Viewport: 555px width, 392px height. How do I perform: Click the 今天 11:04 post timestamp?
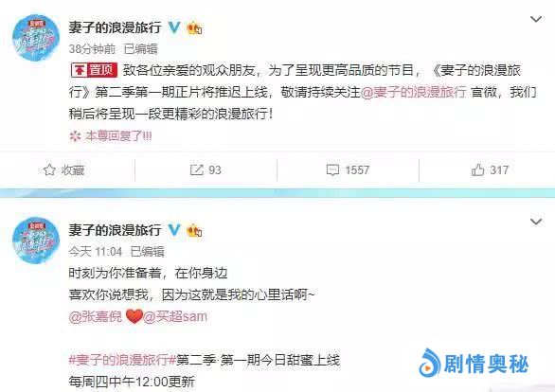96,252
